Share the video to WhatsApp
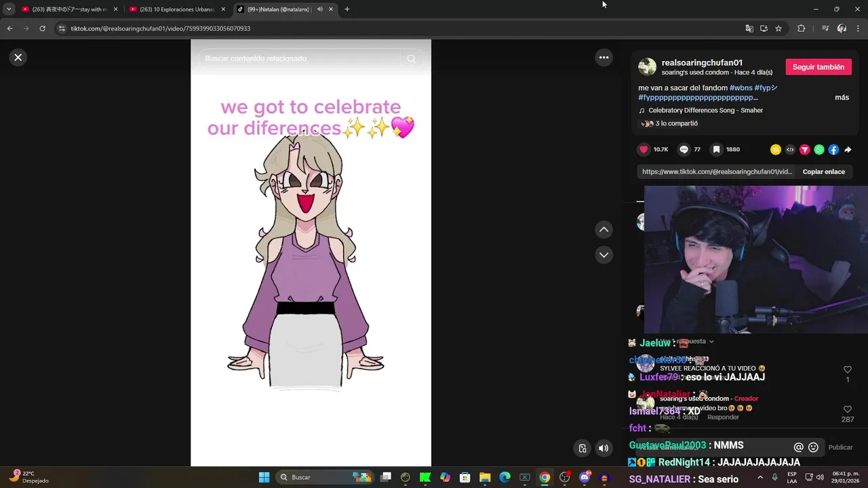 tap(819, 150)
